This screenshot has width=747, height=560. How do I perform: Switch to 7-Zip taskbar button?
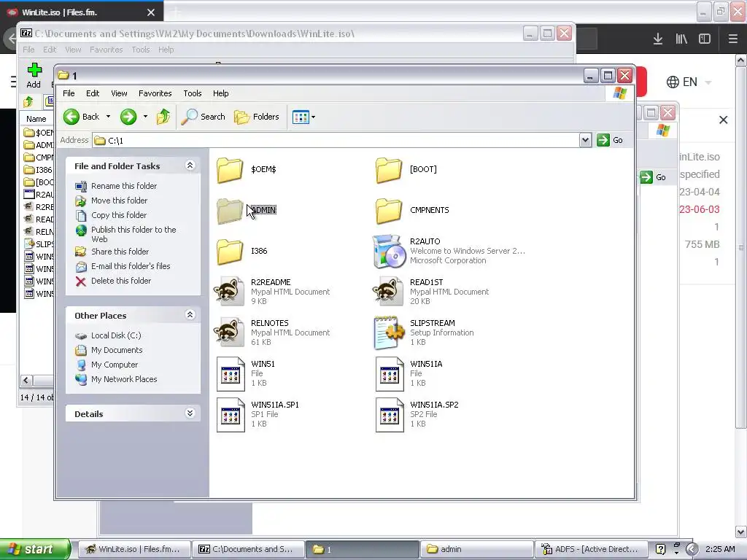pos(248,549)
